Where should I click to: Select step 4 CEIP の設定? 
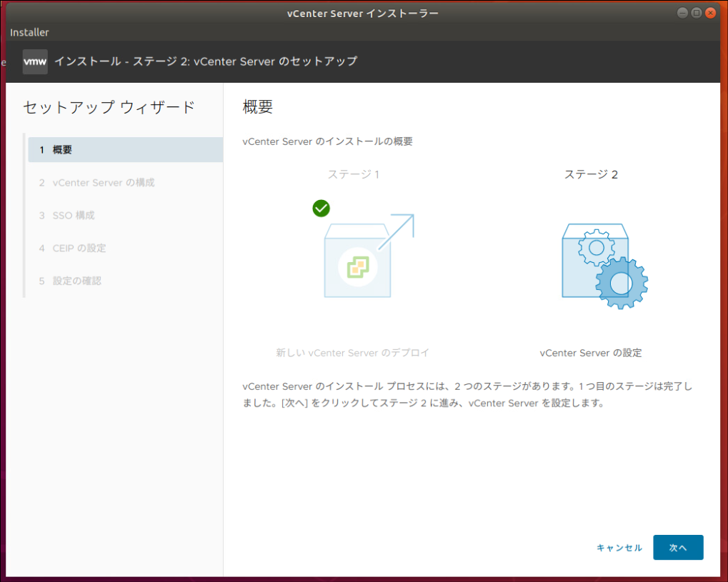72,249
